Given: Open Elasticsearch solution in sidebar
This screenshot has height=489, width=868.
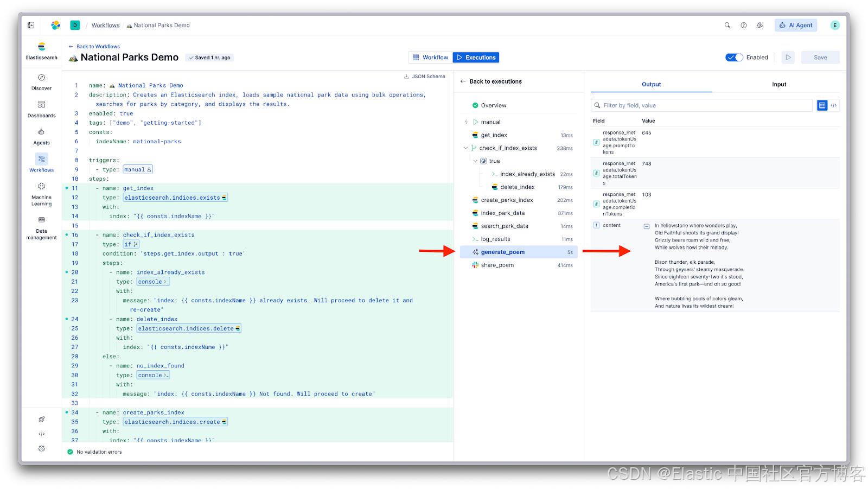Looking at the screenshot, I should [42, 51].
